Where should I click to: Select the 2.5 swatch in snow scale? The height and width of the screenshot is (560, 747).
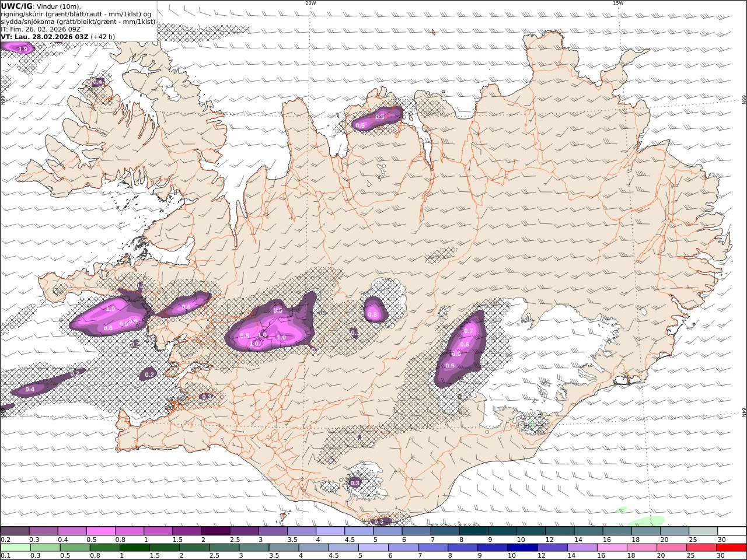coord(244,531)
